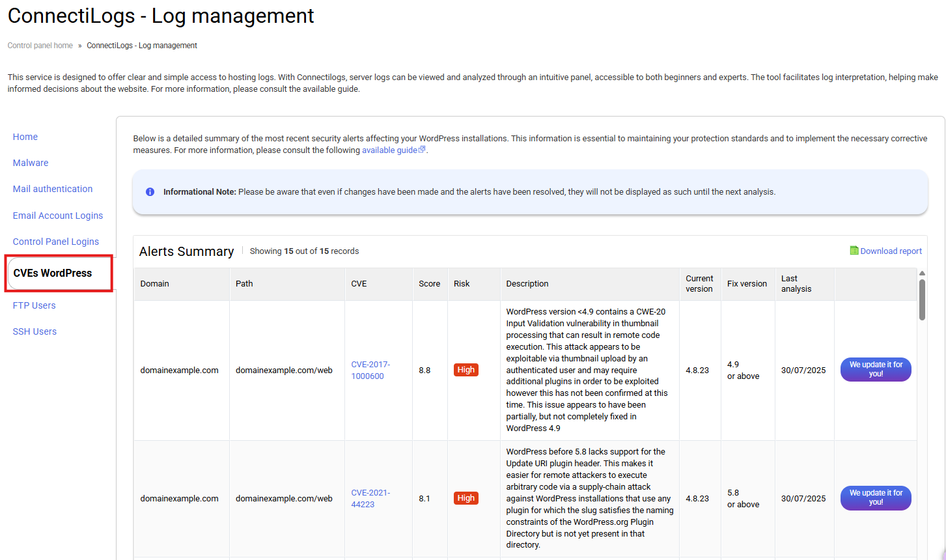This screenshot has height=560, width=946.
Task: Click 'We update it for you!' for CVE-2017-1000600
Action: coord(876,369)
